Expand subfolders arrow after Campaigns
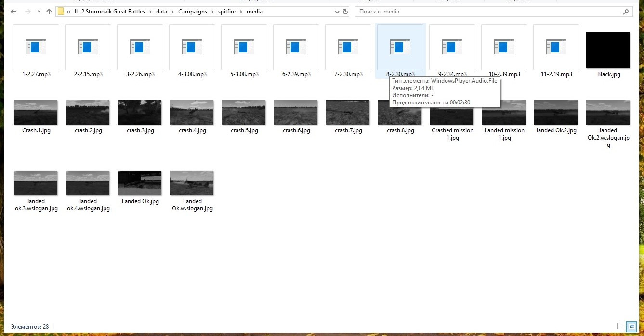The image size is (644, 336). coord(212,12)
